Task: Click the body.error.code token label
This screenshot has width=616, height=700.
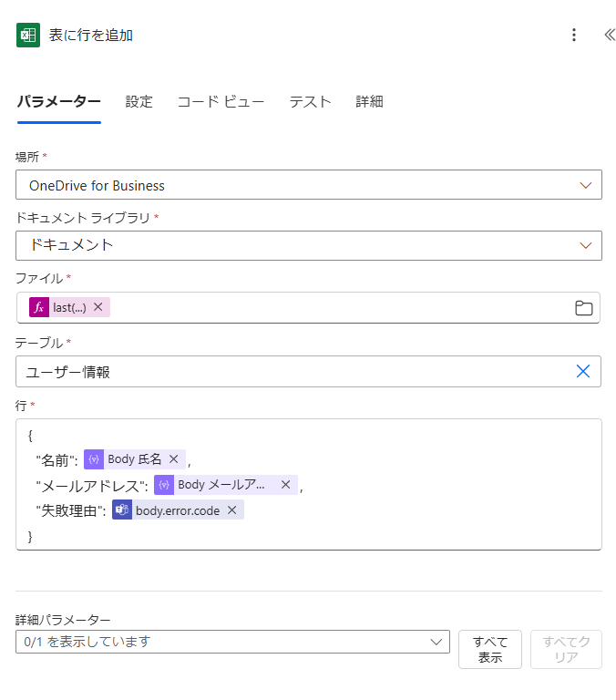Action: [x=178, y=510]
